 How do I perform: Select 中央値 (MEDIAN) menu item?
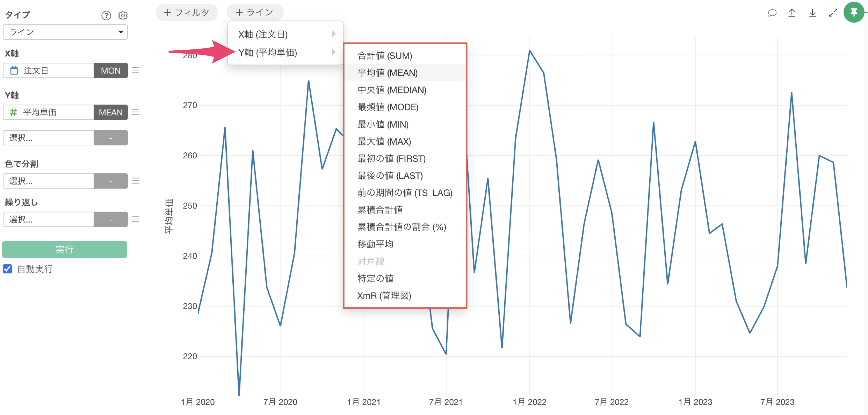(x=392, y=90)
